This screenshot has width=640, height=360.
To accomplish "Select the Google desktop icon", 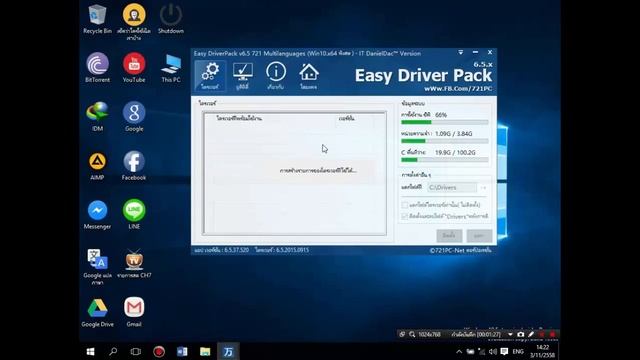I will [134, 117].
